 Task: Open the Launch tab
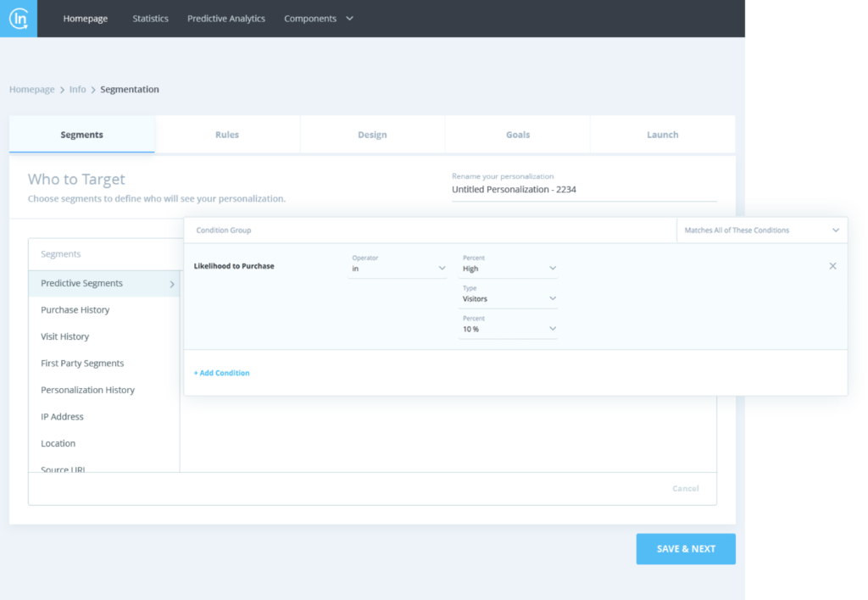pos(663,135)
